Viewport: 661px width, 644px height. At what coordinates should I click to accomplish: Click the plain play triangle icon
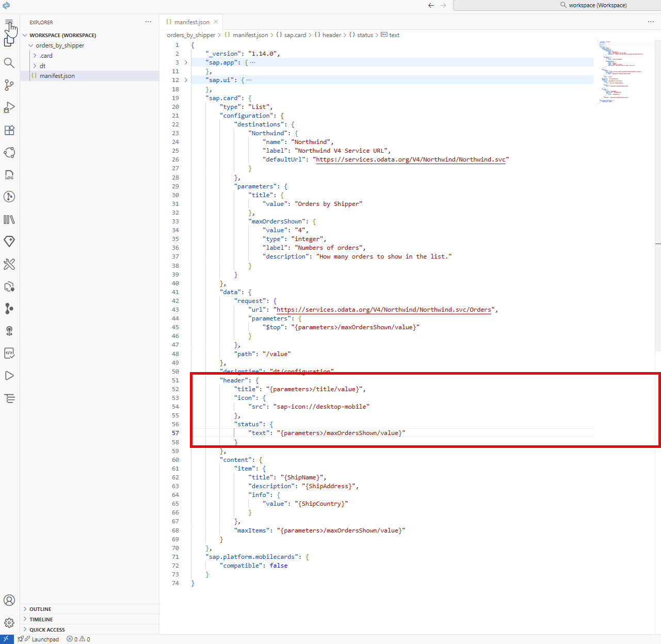(x=9, y=376)
